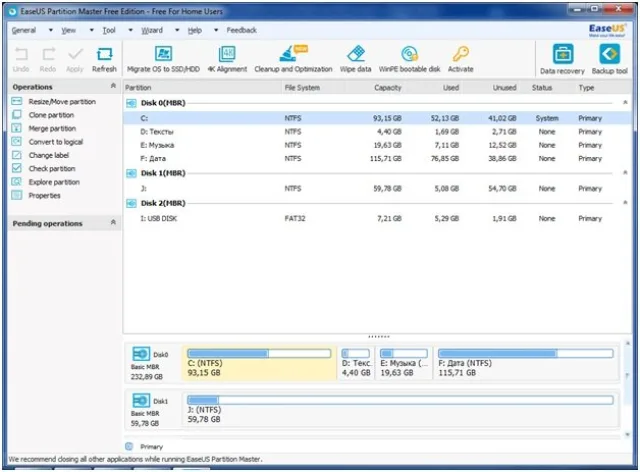Open the View menu
The image size is (640, 472).
69,30
